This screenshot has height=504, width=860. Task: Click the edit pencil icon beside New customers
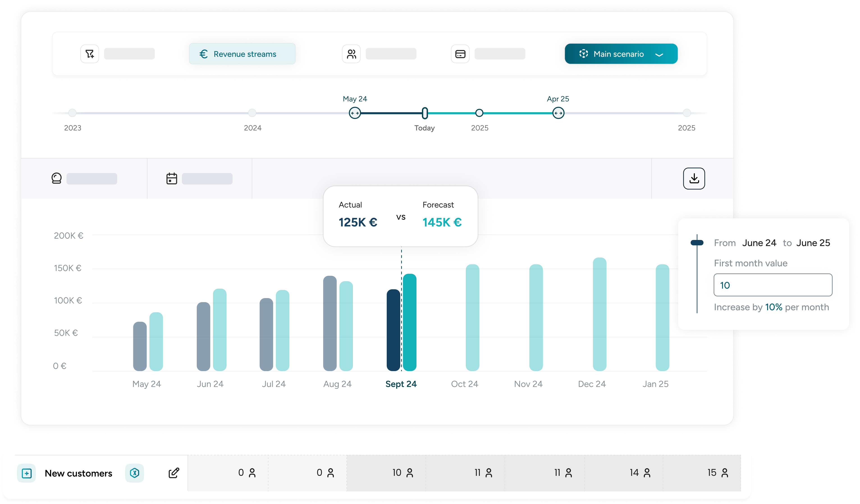tap(174, 473)
